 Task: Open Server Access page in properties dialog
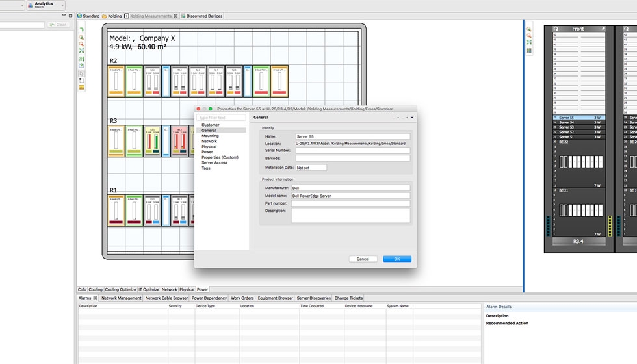point(214,163)
